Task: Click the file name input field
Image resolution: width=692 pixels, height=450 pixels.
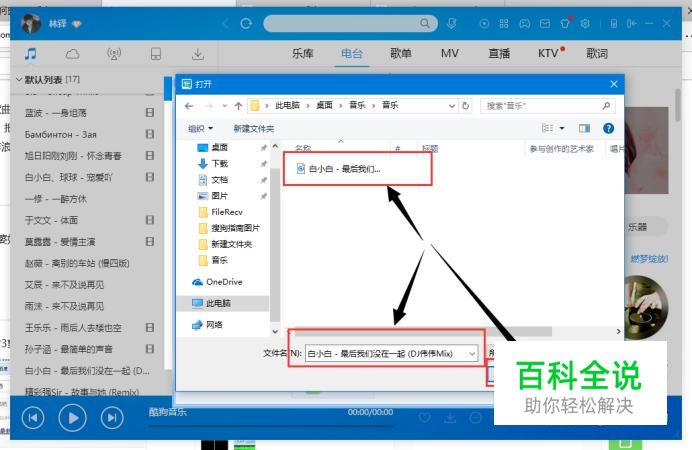Action: 387,354
